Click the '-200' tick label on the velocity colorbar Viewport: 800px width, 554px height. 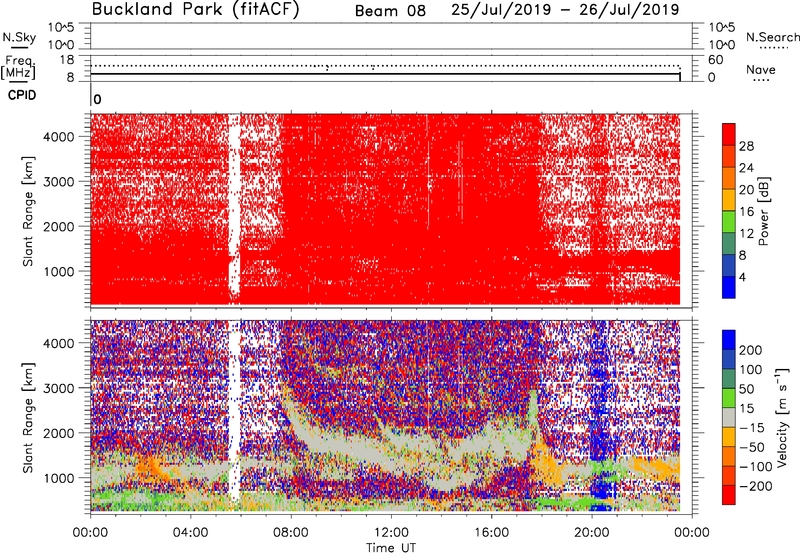(x=756, y=486)
